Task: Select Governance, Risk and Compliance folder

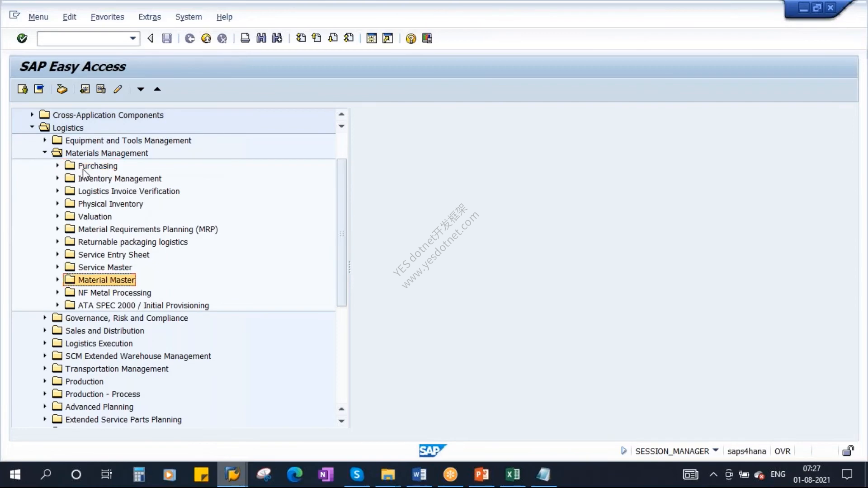Action: pos(127,318)
